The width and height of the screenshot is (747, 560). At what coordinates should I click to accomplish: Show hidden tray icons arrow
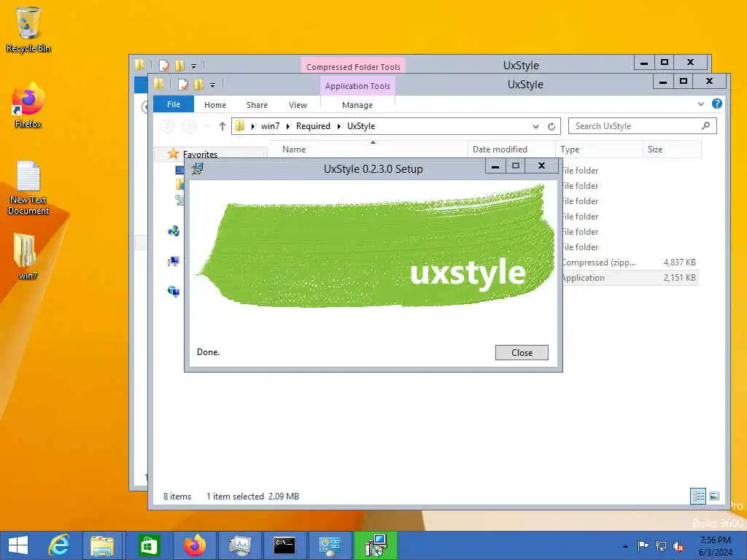(625, 546)
